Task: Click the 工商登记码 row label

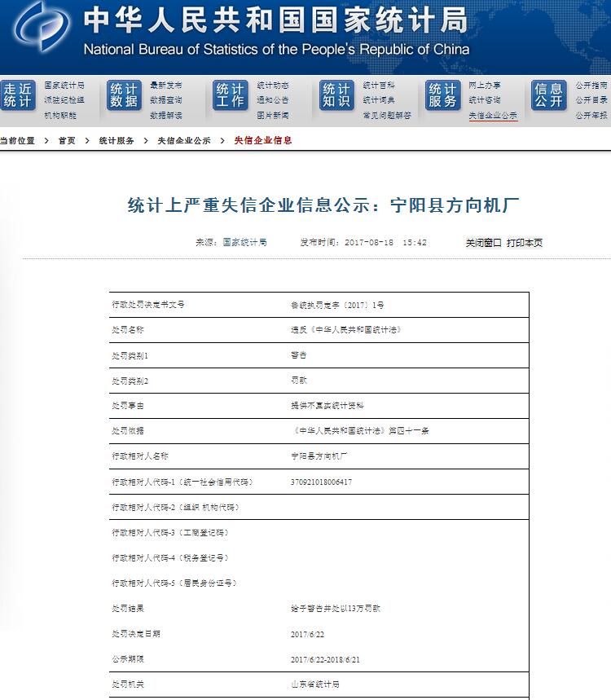Action: 171,533
